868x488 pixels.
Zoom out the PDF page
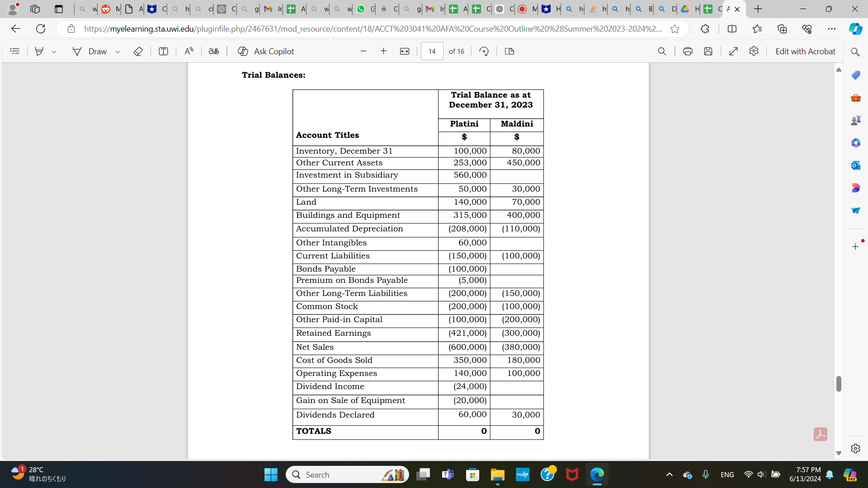[363, 51]
